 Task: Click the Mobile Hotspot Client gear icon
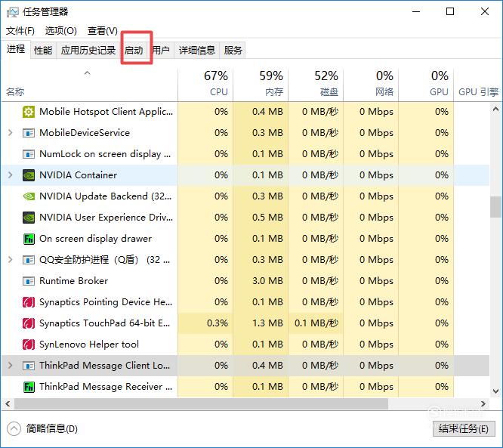29,112
